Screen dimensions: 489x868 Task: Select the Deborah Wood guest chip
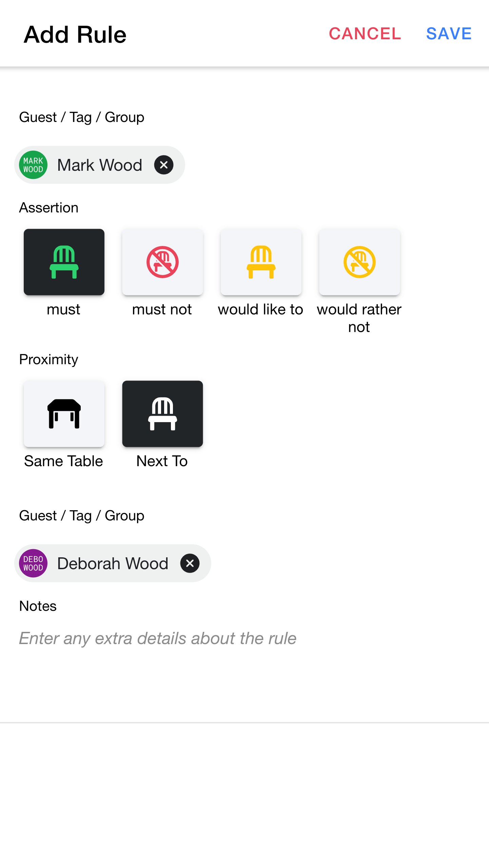tap(113, 563)
